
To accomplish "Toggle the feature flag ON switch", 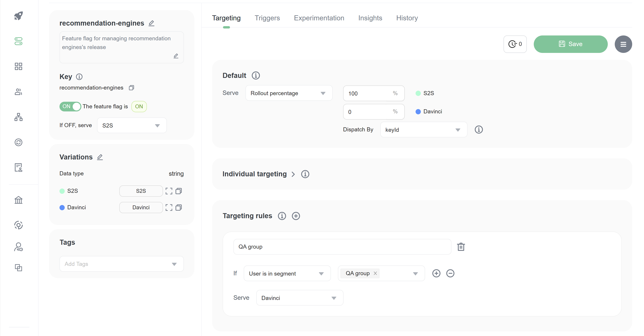I will pos(70,107).
